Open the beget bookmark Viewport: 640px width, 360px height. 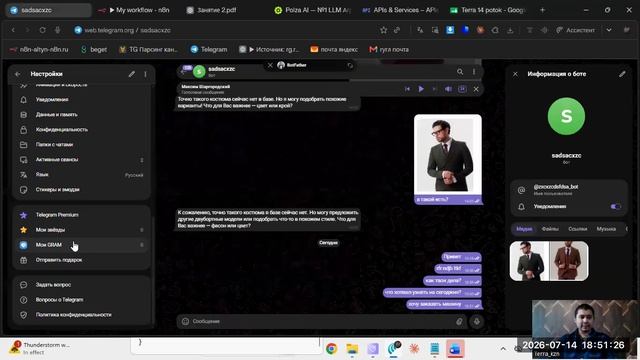click(x=93, y=49)
